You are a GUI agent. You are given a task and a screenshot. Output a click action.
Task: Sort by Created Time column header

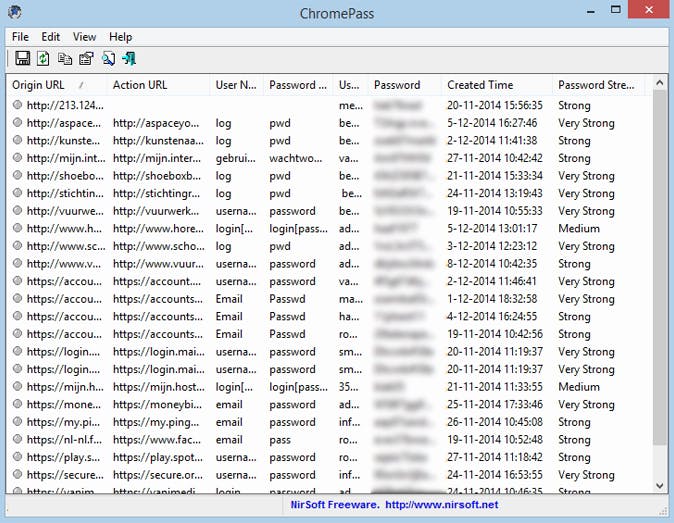click(496, 85)
